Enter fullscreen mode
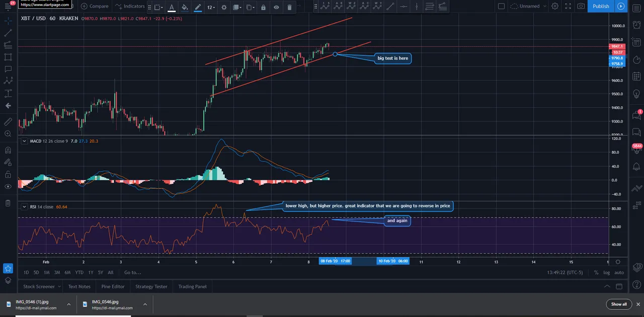The width and height of the screenshot is (644, 317). [x=568, y=7]
